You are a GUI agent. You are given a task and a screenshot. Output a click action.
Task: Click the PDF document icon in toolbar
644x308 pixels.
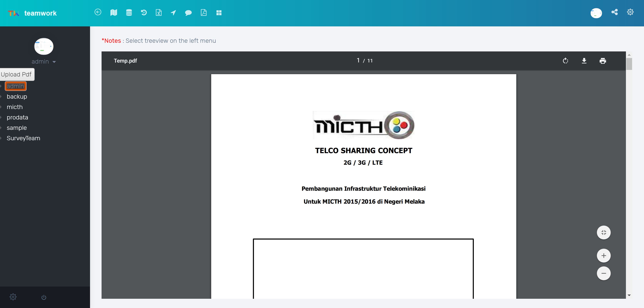coord(204,13)
